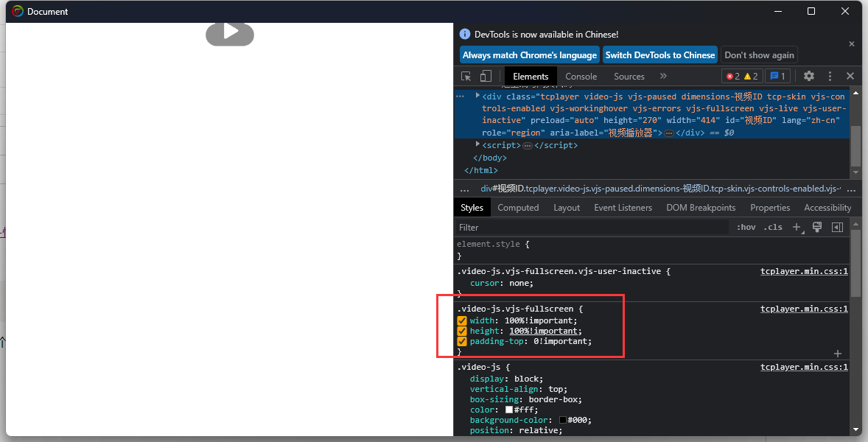Select the div#视频ID breadcrumb item
868x442 pixels.
tap(660, 189)
